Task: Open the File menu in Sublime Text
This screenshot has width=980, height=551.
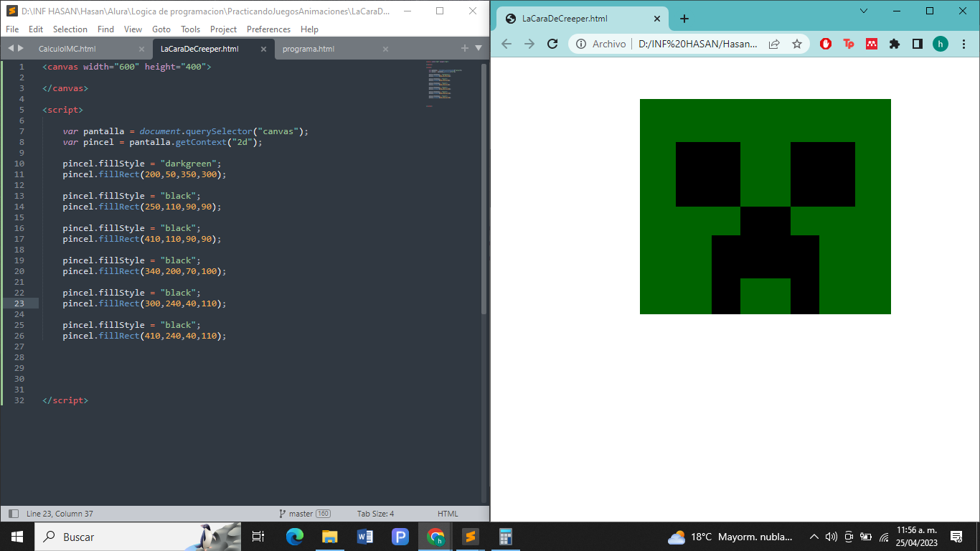Action: point(11,29)
